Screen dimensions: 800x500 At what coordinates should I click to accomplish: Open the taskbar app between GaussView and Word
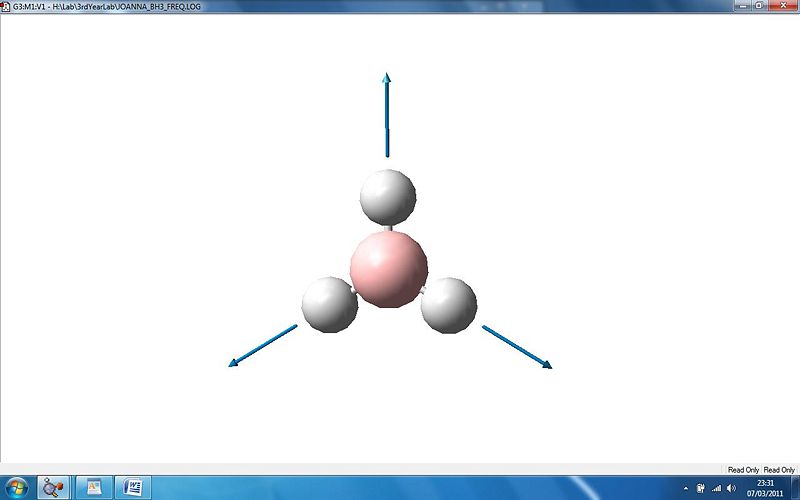[x=94, y=488]
